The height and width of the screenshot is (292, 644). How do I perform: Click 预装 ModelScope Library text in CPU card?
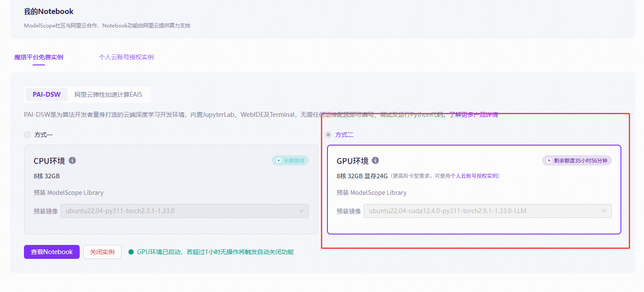pos(68,193)
